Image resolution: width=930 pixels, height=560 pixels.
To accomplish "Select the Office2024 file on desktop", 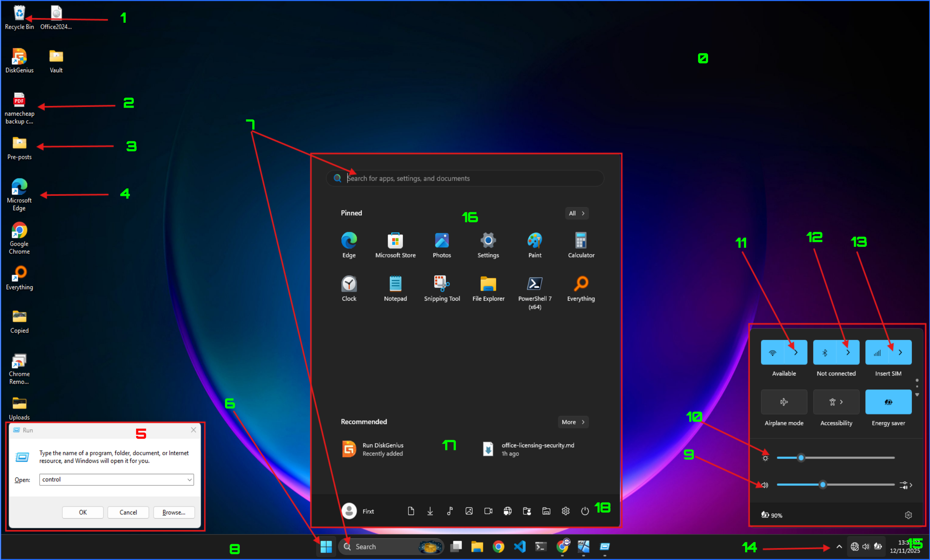I will click(56, 18).
